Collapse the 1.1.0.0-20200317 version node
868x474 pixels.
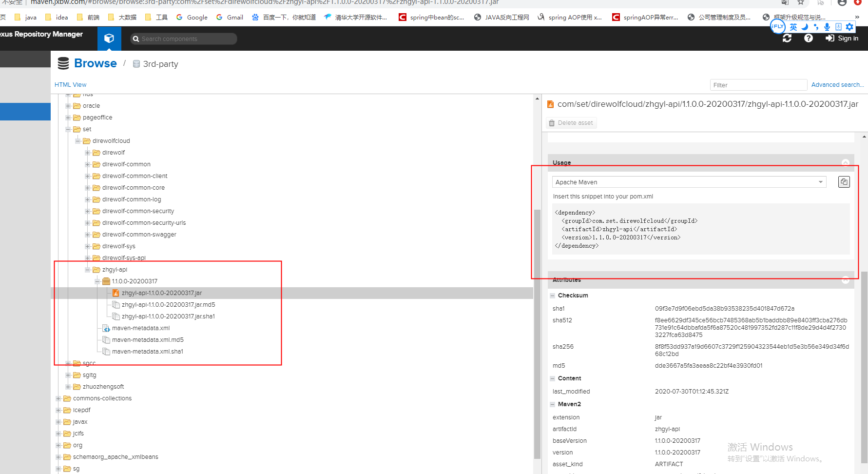98,281
